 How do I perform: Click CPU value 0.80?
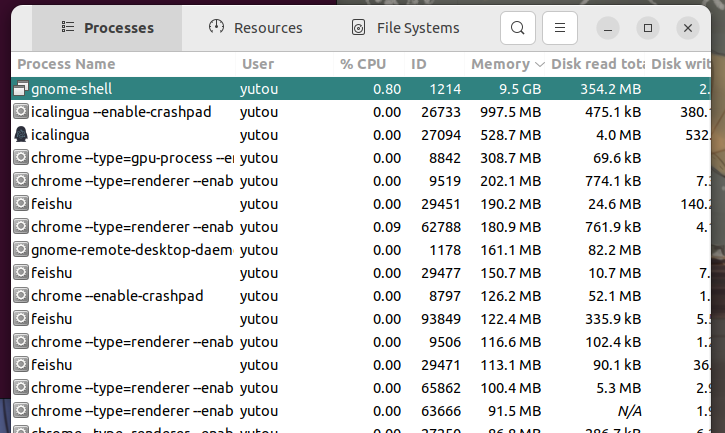point(387,89)
